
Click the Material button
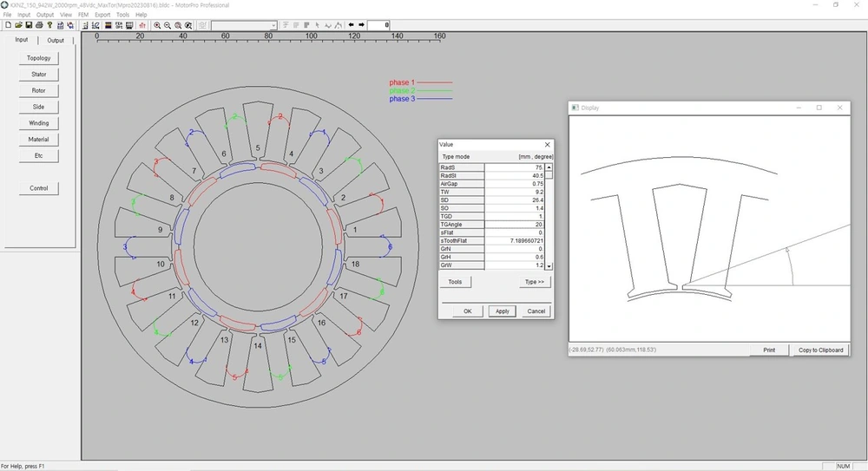(39, 140)
